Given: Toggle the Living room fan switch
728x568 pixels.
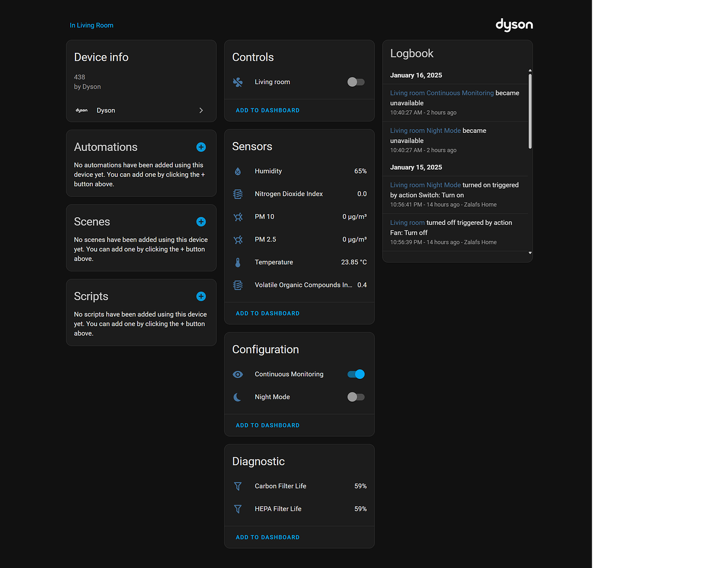Looking at the screenshot, I should coord(356,82).
